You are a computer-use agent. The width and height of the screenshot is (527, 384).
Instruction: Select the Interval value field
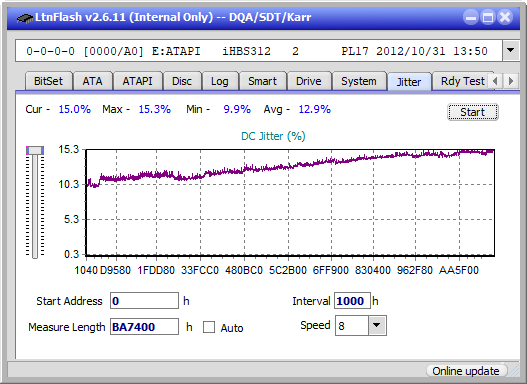pos(352,301)
